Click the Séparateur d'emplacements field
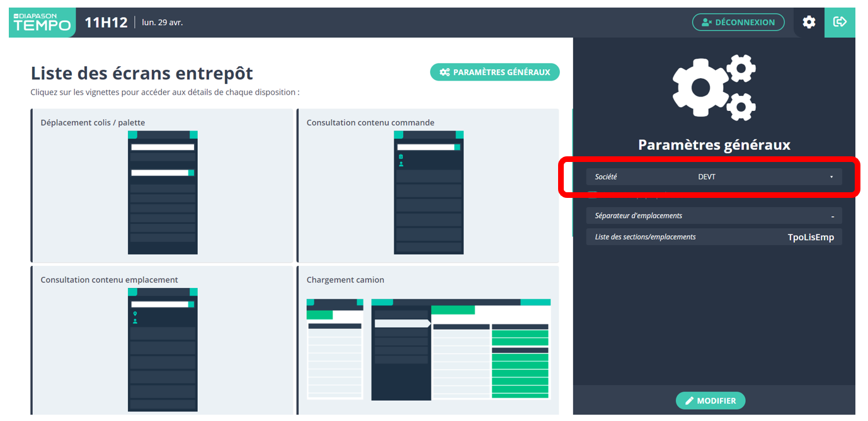This screenshot has width=868, height=421. click(x=714, y=216)
